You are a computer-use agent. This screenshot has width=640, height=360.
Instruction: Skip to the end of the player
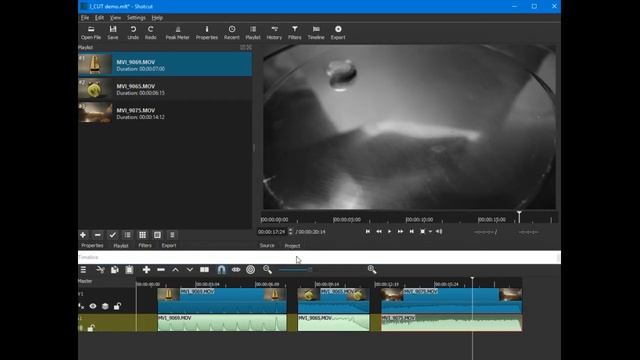[411, 231]
